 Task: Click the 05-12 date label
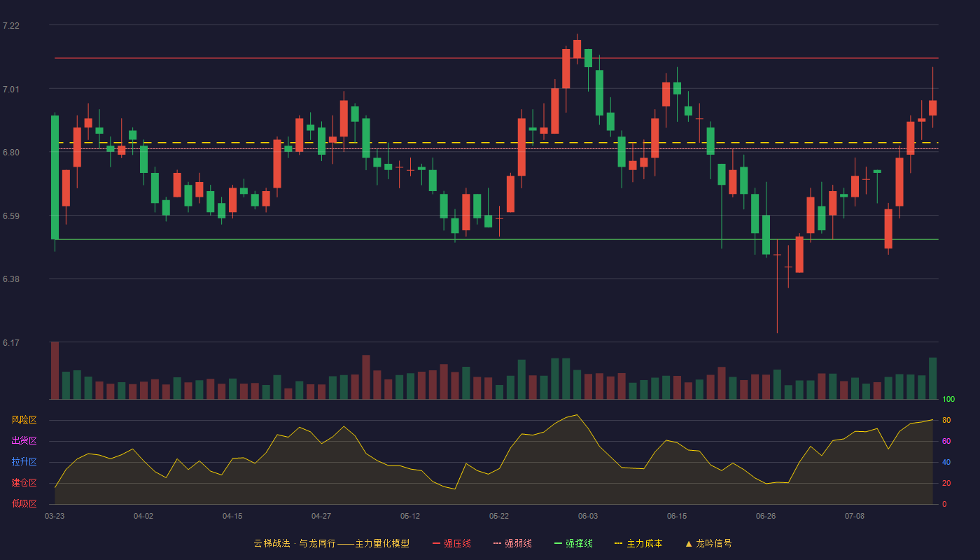click(410, 516)
